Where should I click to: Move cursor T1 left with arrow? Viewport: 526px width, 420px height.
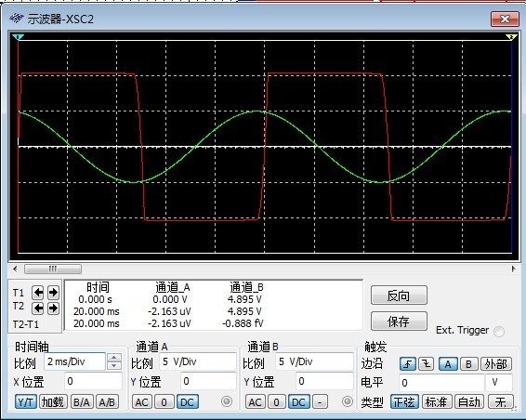(38, 293)
